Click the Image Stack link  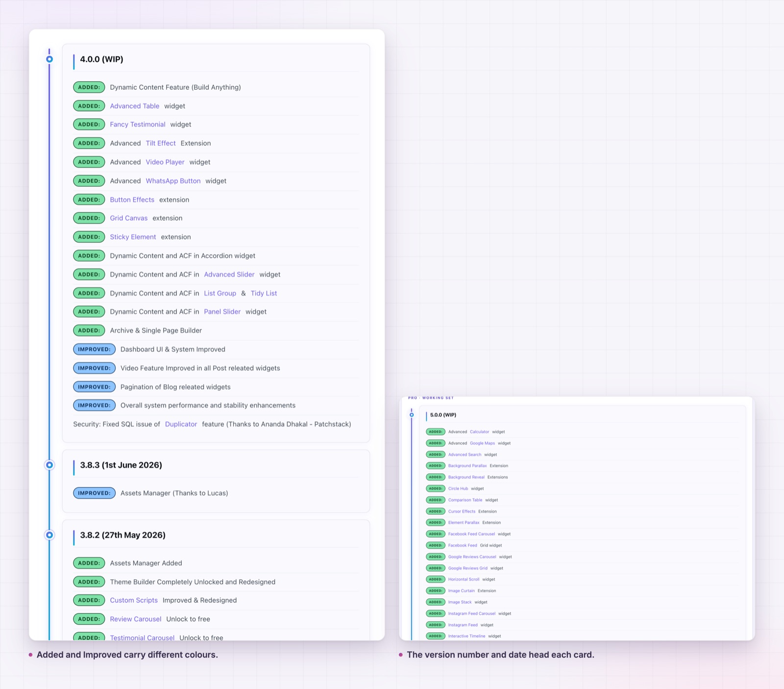click(x=460, y=602)
